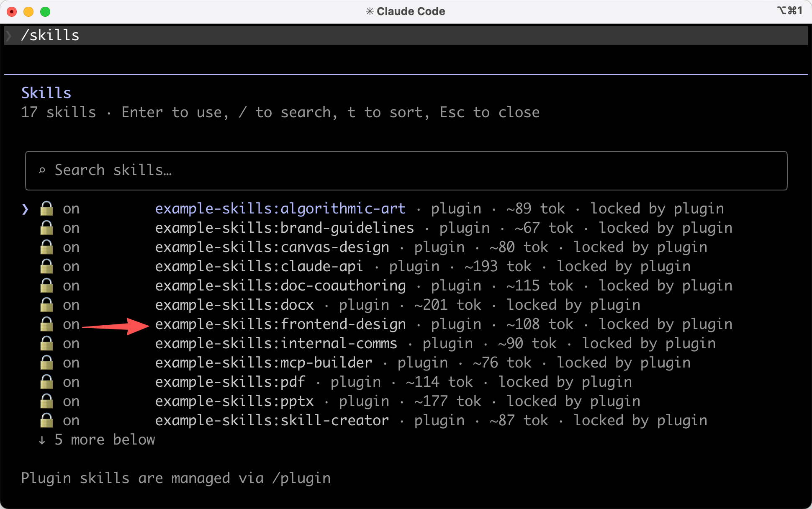Toggle the "on" state for frontend-design skill
Image resolution: width=812 pixels, height=509 pixels.
coord(71,324)
